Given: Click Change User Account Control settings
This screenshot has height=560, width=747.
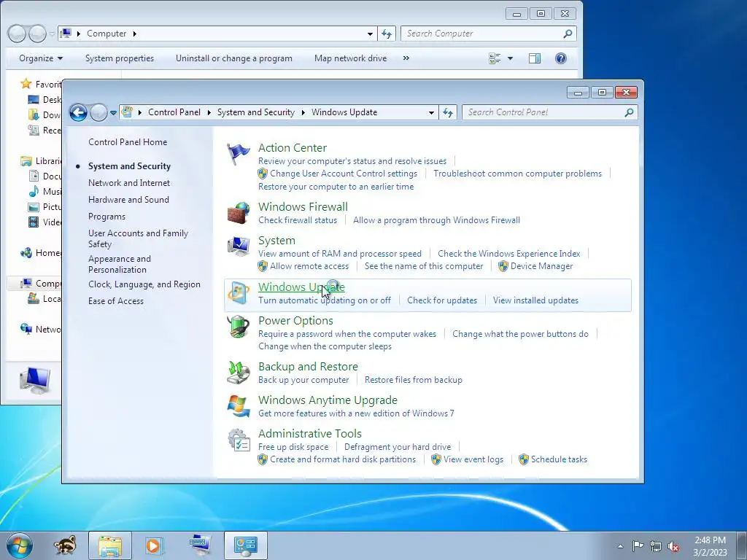Looking at the screenshot, I should click(344, 174).
